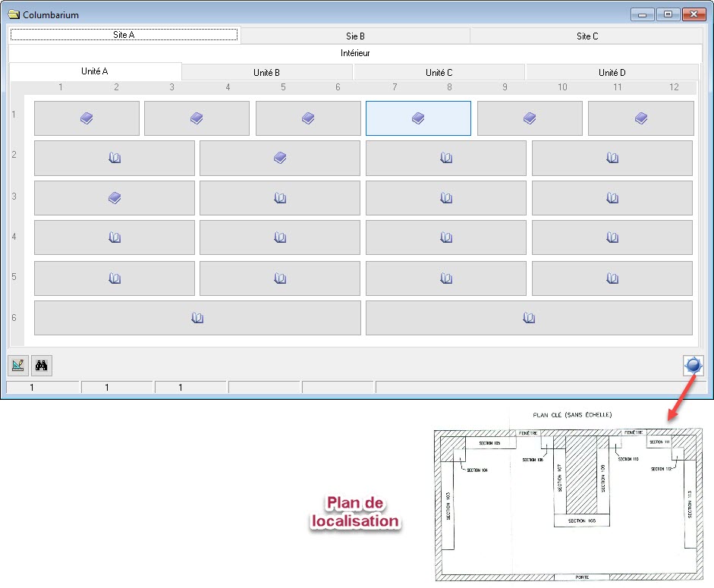Show the Unité D tab
Screen dimensions: 714x588
point(612,73)
